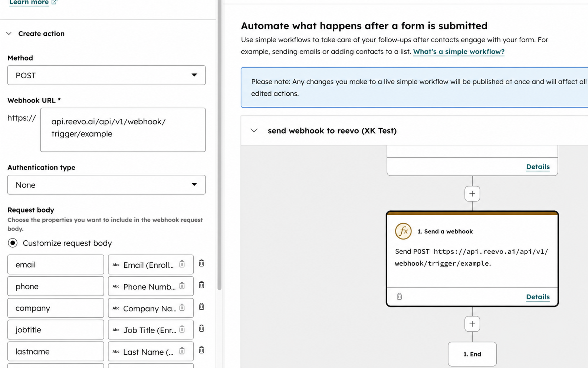Viewport: 588px width, 368px height.
Task: Collapse the send webhook to reevo workflow
Action: (254, 131)
